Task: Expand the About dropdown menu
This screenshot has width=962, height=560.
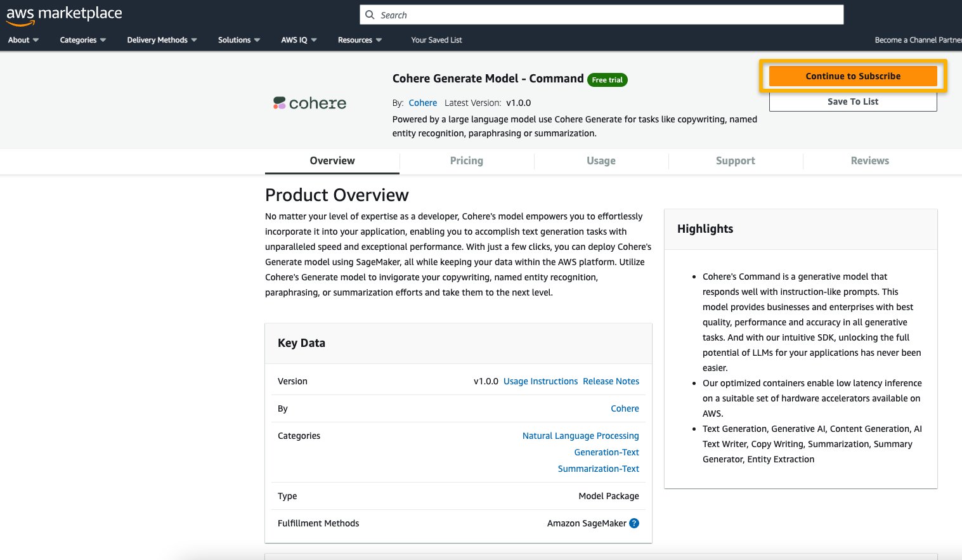Action: (x=23, y=40)
